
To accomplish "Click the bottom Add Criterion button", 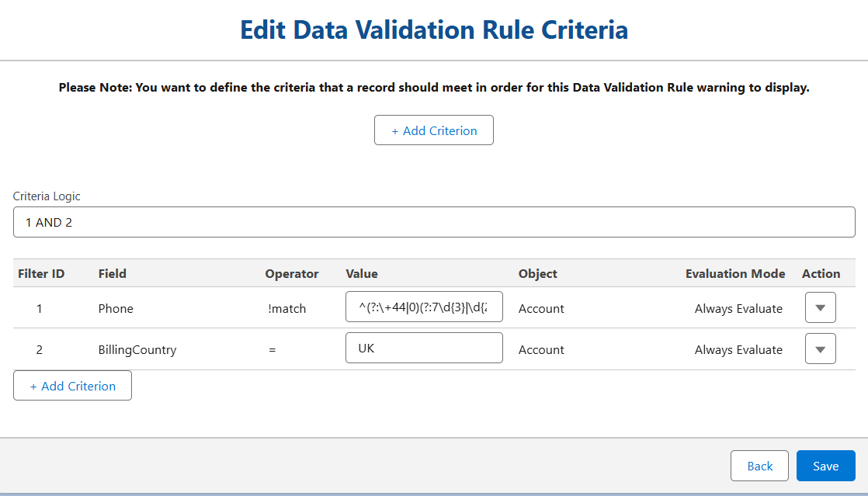I will tap(72, 385).
